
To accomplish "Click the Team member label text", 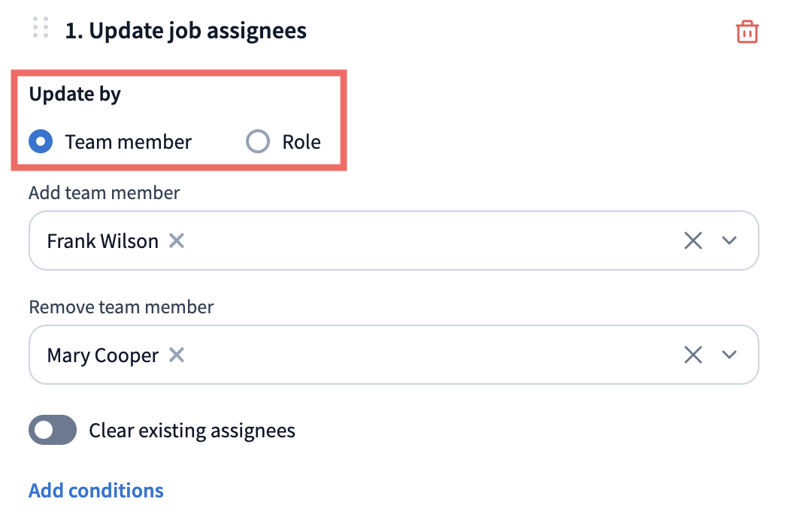I will pos(128,142).
